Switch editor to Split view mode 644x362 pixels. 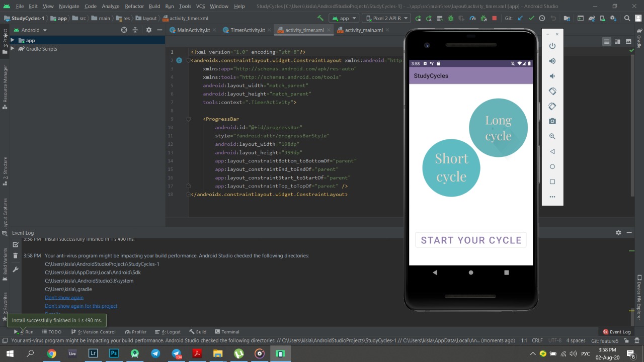(x=617, y=42)
